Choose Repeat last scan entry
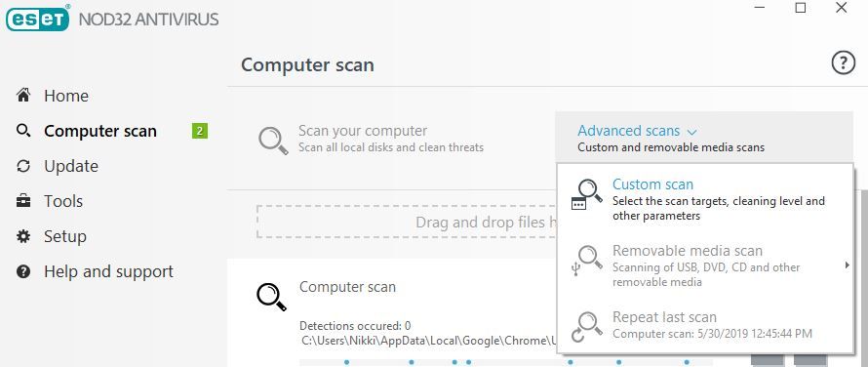The image size is (868, 367). tap(705, 327)
